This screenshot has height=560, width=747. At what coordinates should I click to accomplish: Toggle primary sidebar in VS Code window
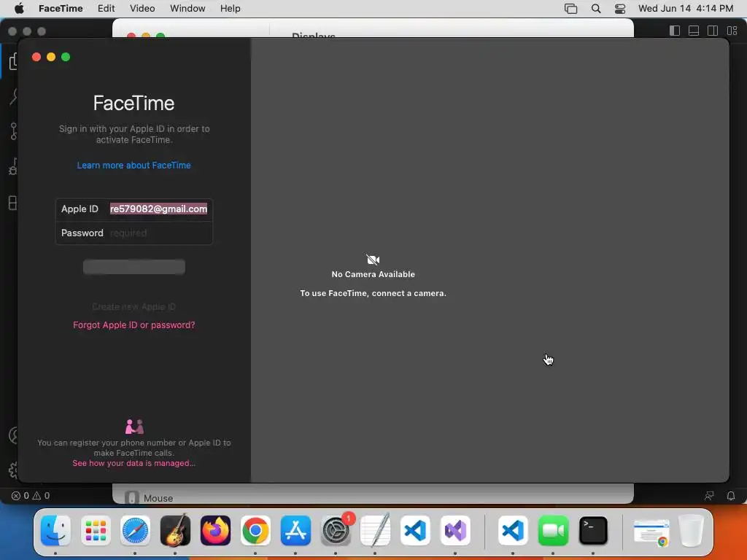[x=675, y=31]
